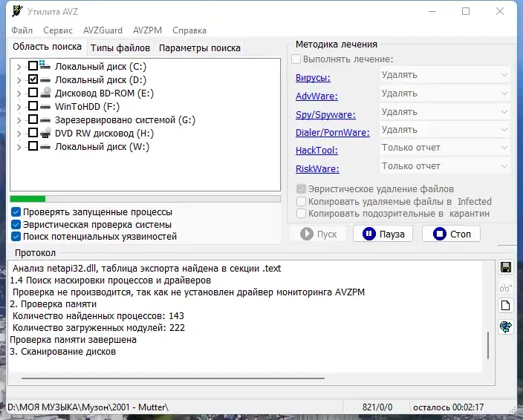Expand the Local disk (W:) tree node
Screen dimensions: 523x420
coord(19,147)
